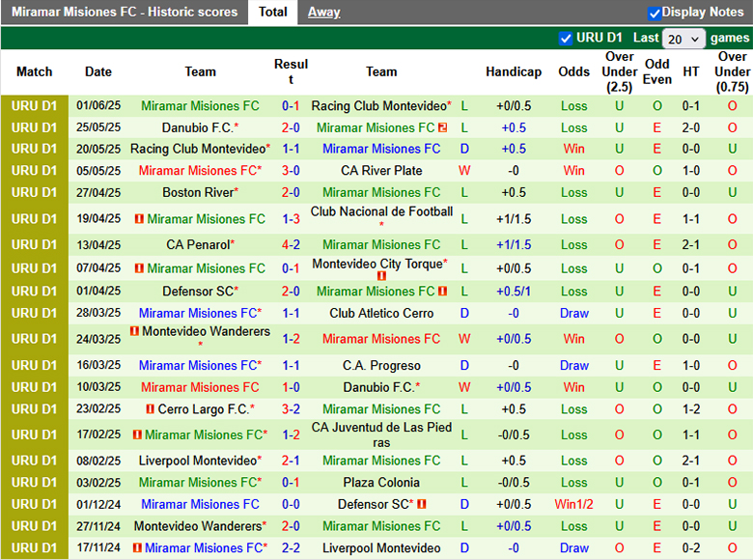Click red card icon before Miramar on 19/04/25 row
The width and height of the screenshot is (753, 560).
(x=139, y=219)
